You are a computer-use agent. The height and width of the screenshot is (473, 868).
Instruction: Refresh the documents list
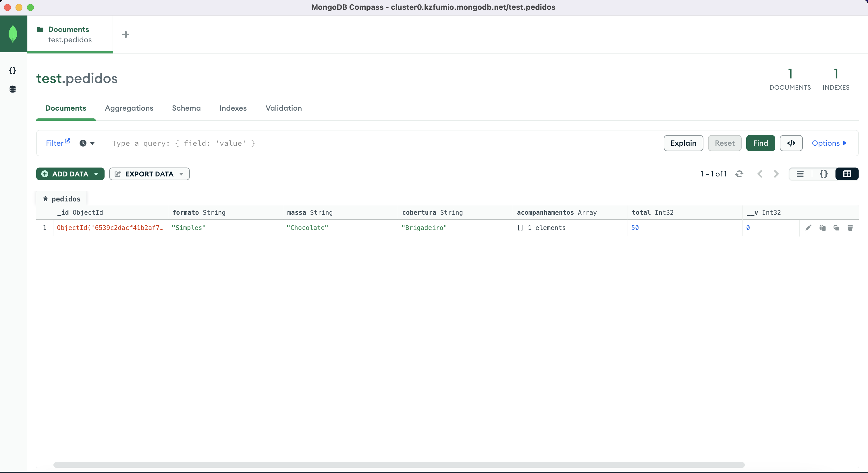click(x=739, y=174)
